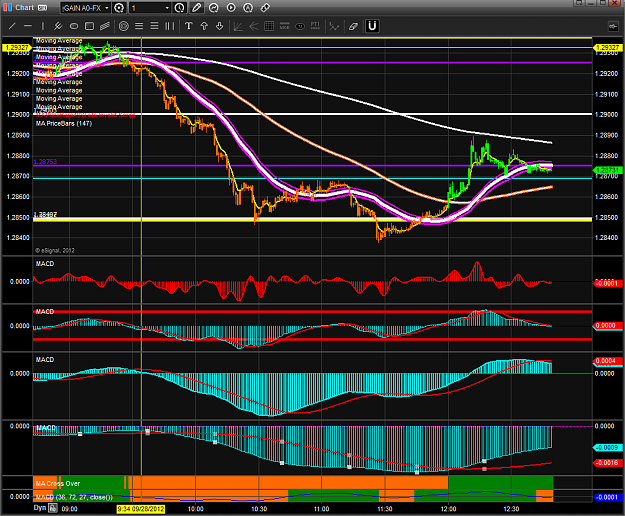Select the ellipse drawing tool
This screenshot has width=625, height=516.
click(x=74, y=26)
